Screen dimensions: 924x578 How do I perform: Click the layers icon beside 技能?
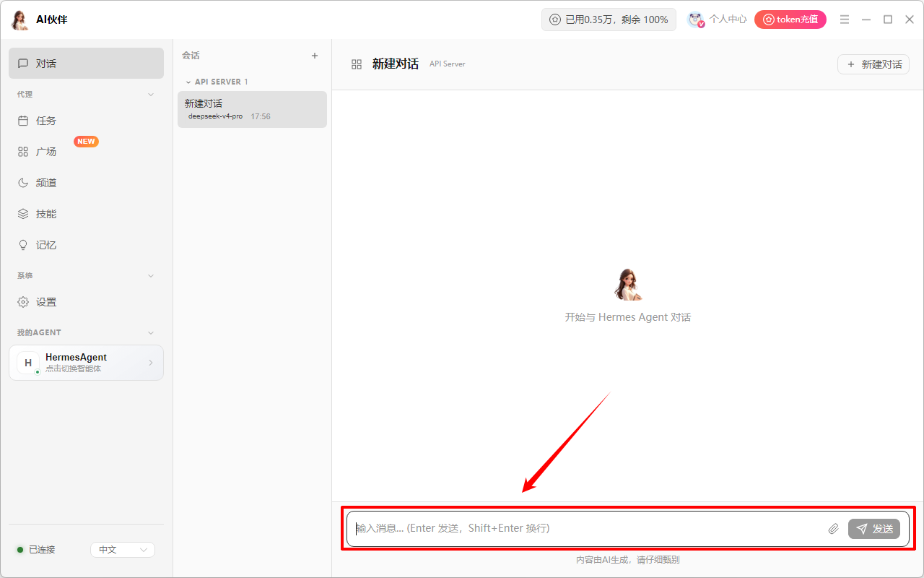pyautogui.click(x=23, y=214)
